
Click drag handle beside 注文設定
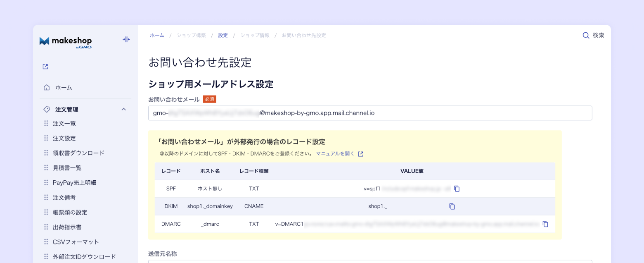46,138
